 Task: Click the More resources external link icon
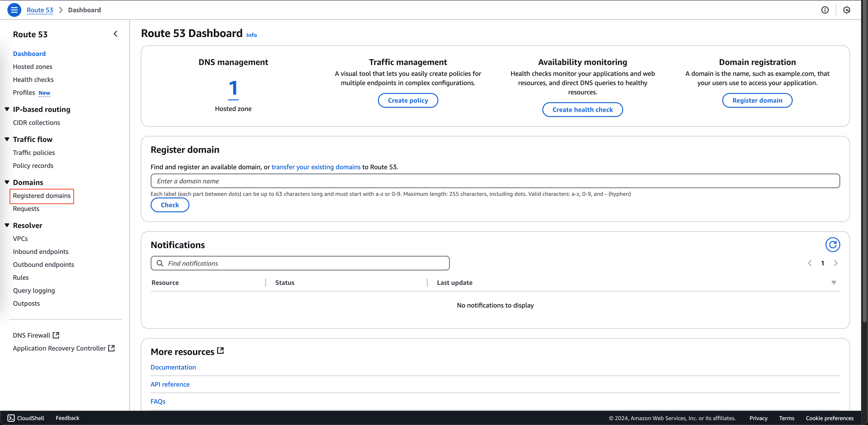click(220, 351)
